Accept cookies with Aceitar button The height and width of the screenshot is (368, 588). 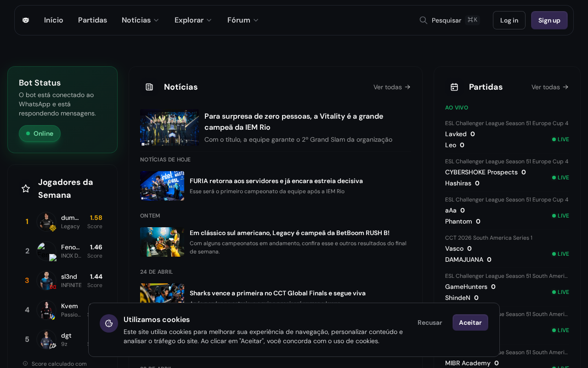click(470, 322)
